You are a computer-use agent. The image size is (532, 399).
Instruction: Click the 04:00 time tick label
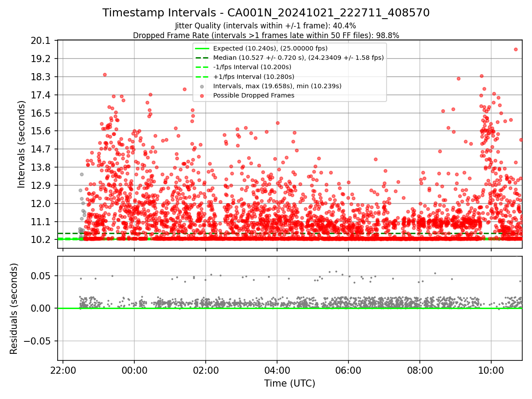tap(277, 371)
